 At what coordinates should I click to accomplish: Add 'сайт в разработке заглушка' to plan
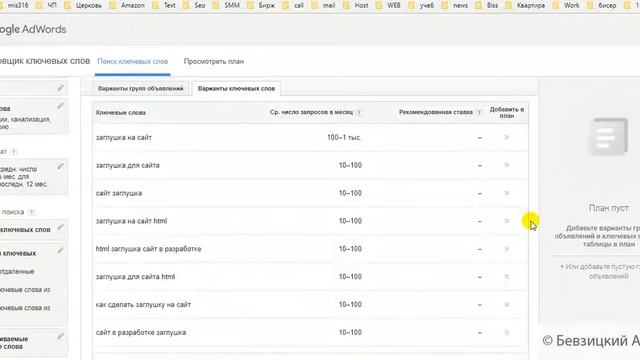(507, 332)
